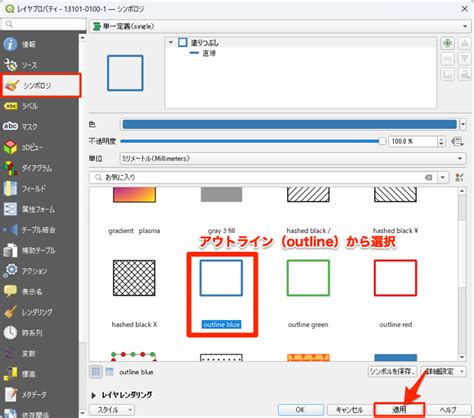Collapse the 塗りつぶし symbol tree node
474x418 pixels.
170,43
